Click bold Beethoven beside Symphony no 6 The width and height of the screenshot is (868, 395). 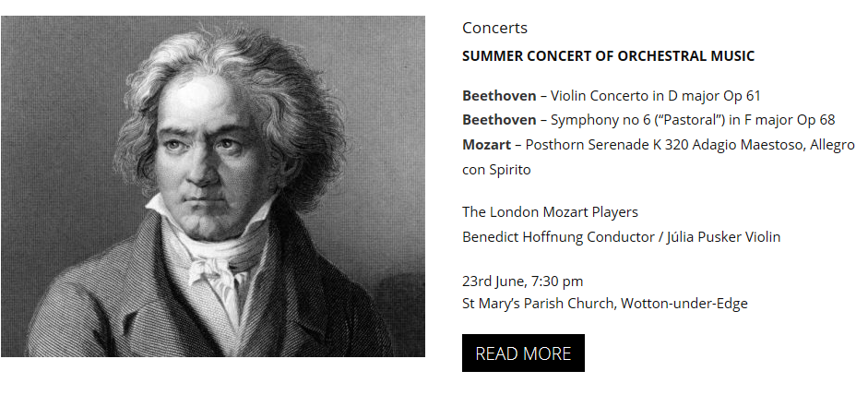[x=498, y=120]
